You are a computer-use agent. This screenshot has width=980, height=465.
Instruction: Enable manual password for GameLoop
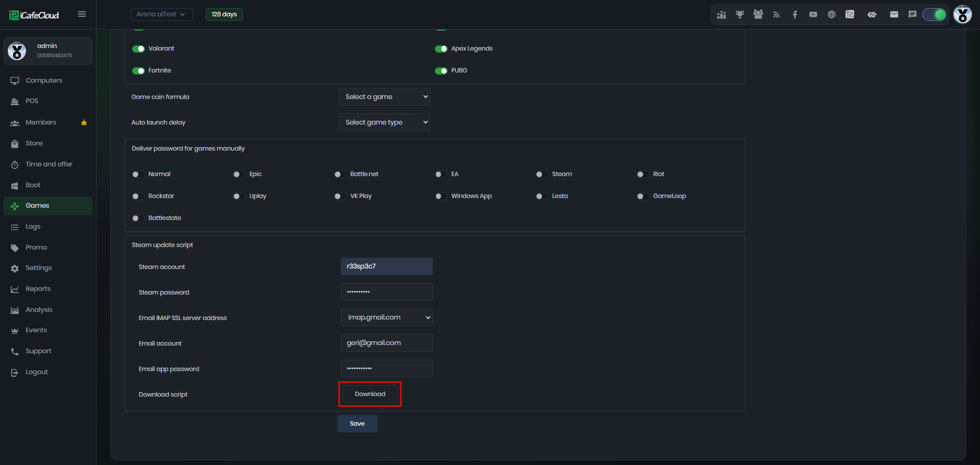point(643,197)
